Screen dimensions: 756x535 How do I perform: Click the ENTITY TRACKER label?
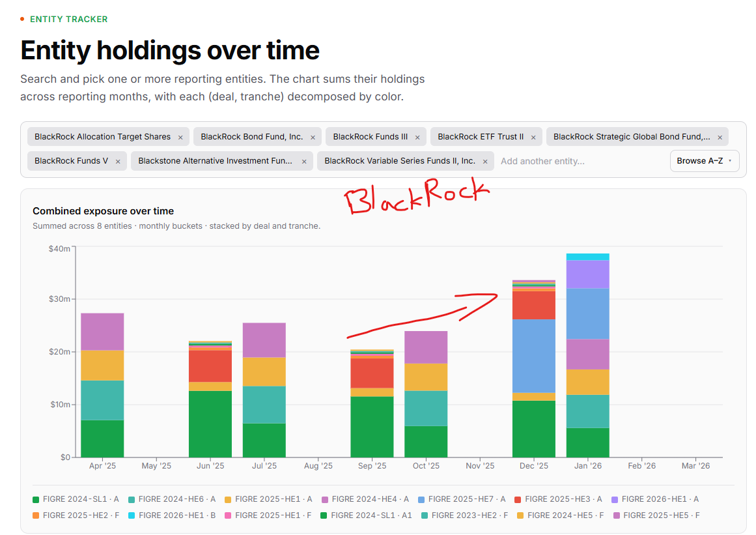pos(69,20)
